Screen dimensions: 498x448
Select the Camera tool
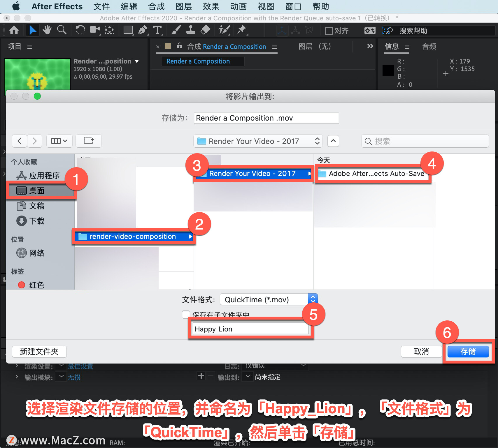(x=95, y=30)
